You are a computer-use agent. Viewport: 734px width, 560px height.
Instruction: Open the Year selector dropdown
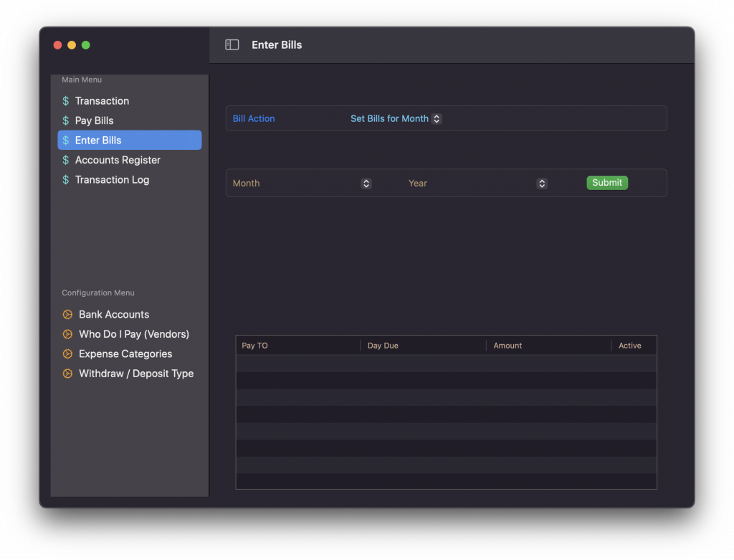pyautogui.click(x=542, y=184)
